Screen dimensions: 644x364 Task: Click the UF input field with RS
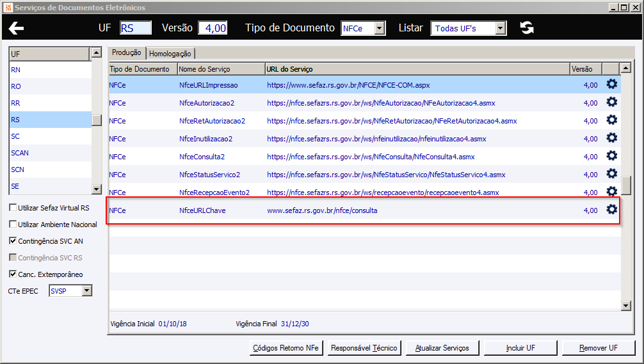(x=136, y=28)
